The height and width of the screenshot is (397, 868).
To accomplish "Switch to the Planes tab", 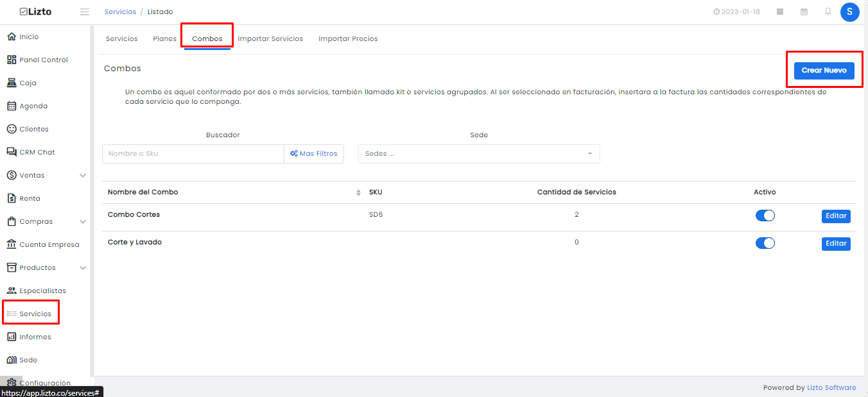I will 164,38.
